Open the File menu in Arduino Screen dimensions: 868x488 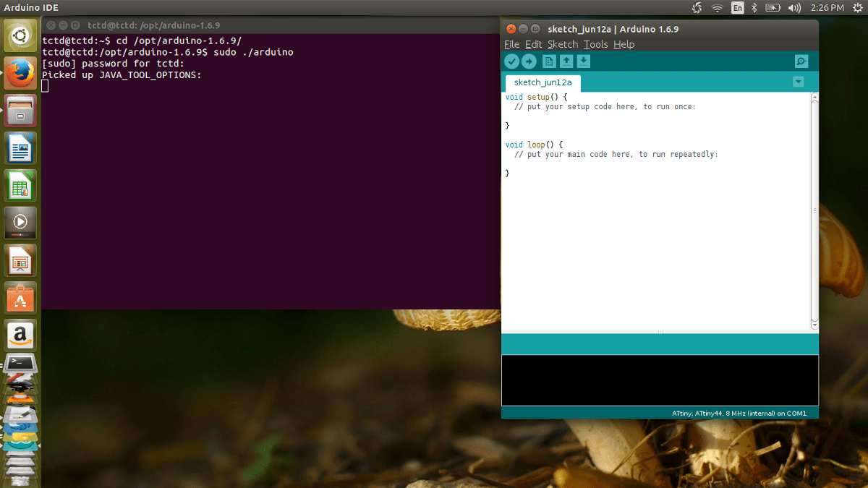pos(511,44)
